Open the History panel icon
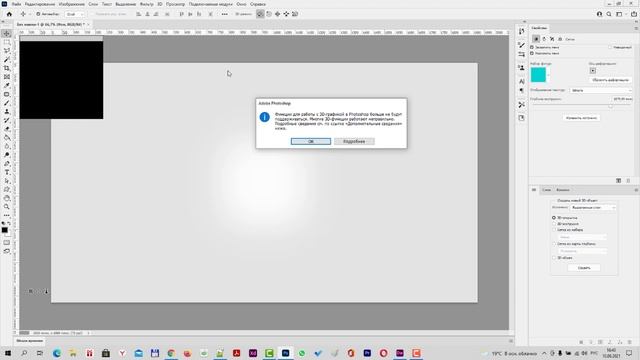The width and height of the screenshot is (640, 360). coord(521,31)
